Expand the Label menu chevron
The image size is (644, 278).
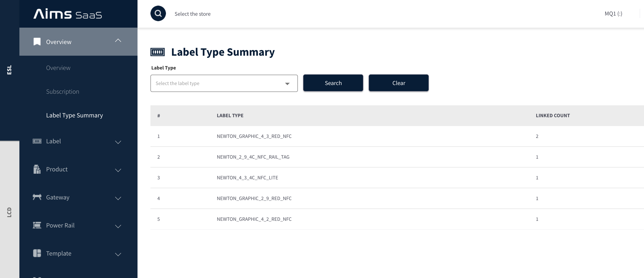click(118, 142)
